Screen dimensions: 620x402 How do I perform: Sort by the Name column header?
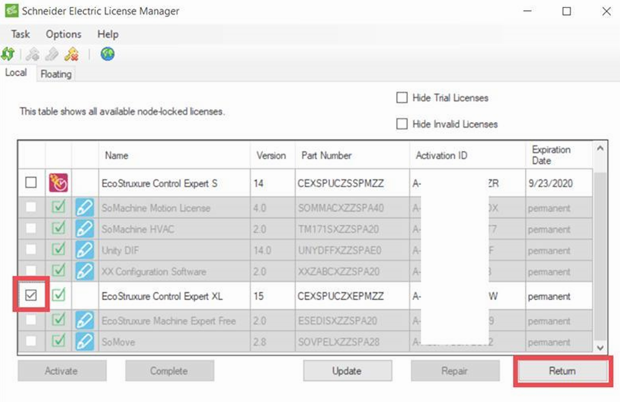tap(174, 155)
